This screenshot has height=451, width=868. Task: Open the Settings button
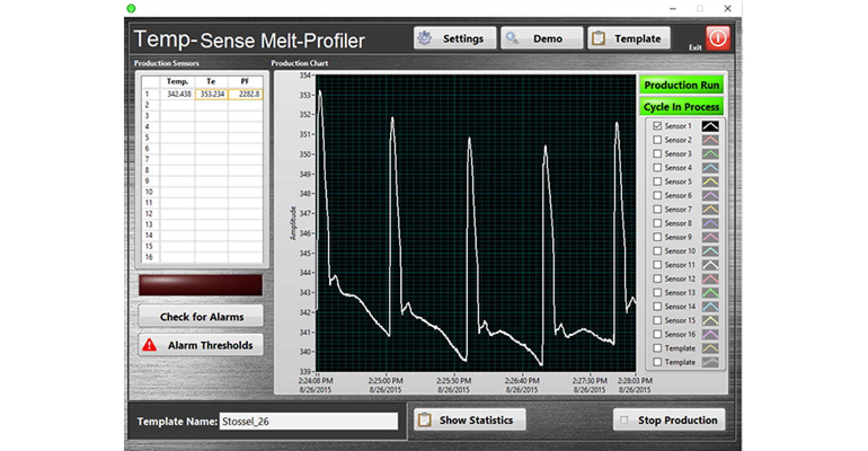coord(455,38)
